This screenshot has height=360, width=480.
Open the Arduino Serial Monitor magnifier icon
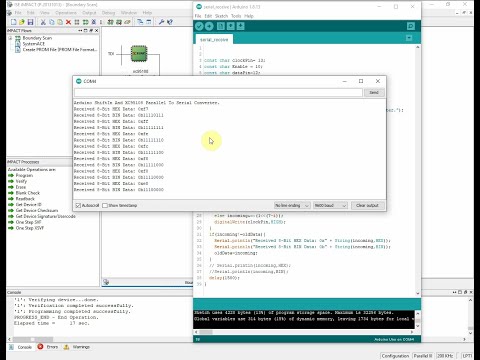[411, 26]
